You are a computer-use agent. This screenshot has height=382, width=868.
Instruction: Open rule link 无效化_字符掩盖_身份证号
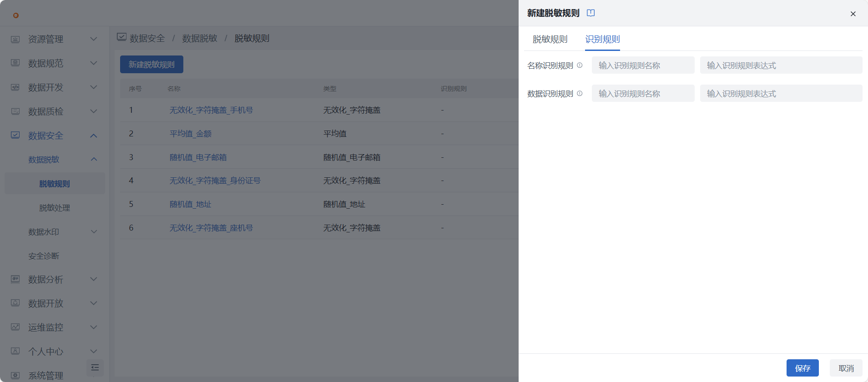215,181
